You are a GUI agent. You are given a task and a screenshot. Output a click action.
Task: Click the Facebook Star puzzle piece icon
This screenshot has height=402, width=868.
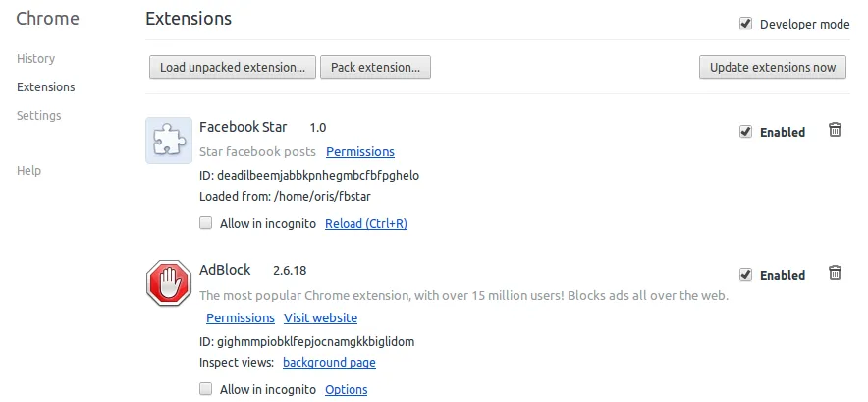tap(169, 140)
